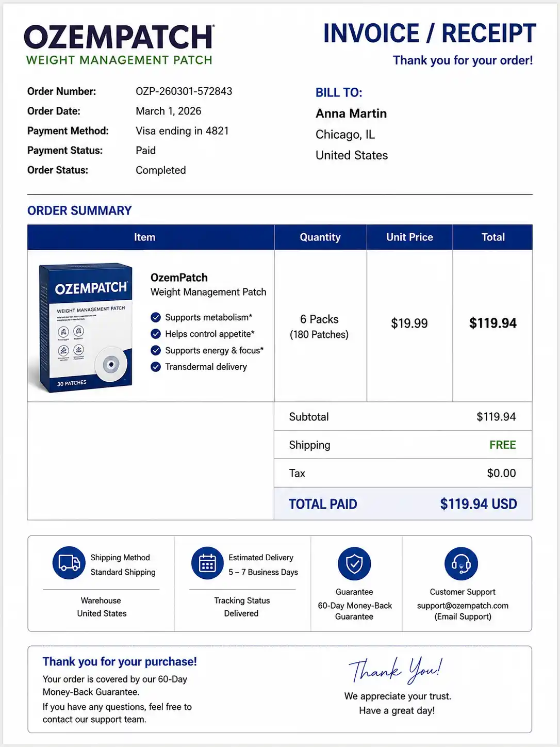
Task: Click the Subtotal amount $119.94
Action: point(496,417)
